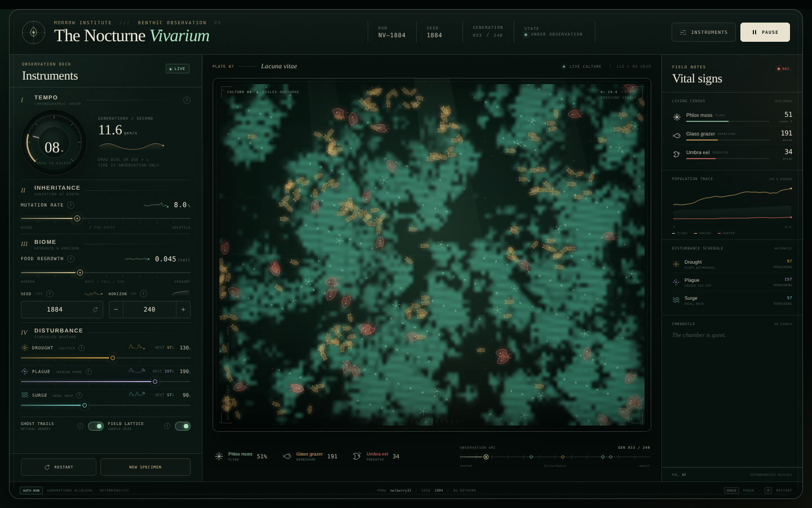
Task: Open the Drought info icon
Action: click(x=81, y=348)
